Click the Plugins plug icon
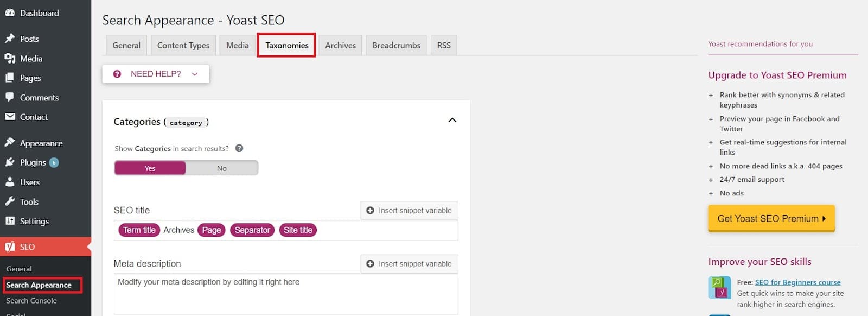The height and width of the screenshot is (316, 868). pos(10,162)
